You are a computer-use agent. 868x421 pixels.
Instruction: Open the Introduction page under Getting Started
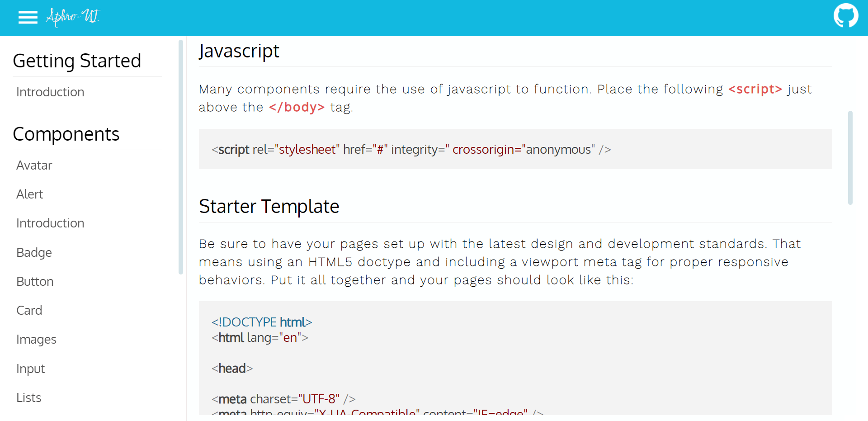click(x=50, y=92)
